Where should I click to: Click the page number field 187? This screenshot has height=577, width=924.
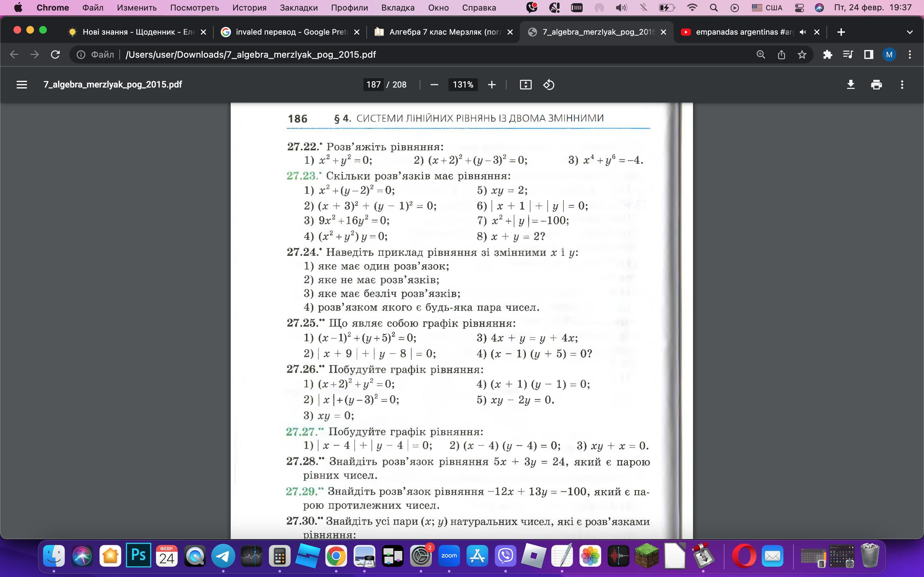click(x=373, y=85)
